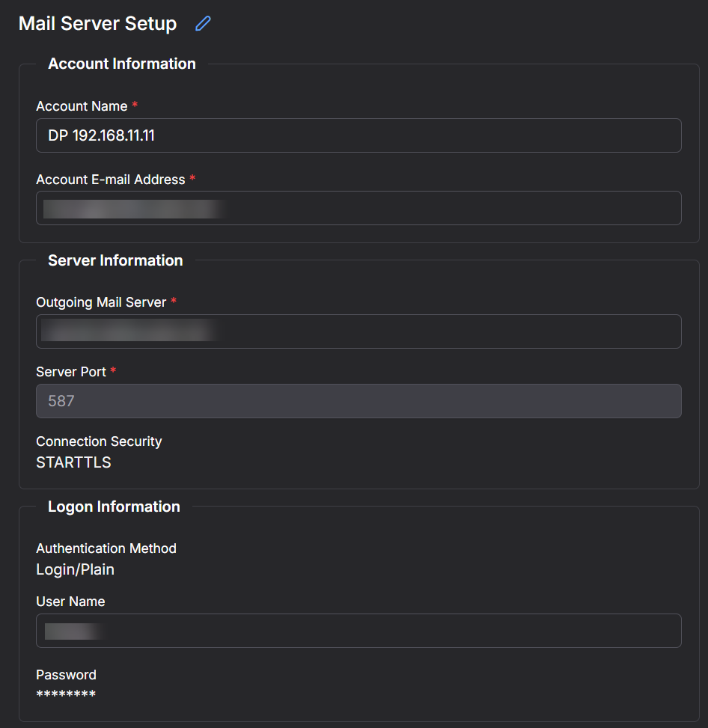Viewport: 708px width, 728px height.
Task: Click the User Name label
Action: click(70, 602)
